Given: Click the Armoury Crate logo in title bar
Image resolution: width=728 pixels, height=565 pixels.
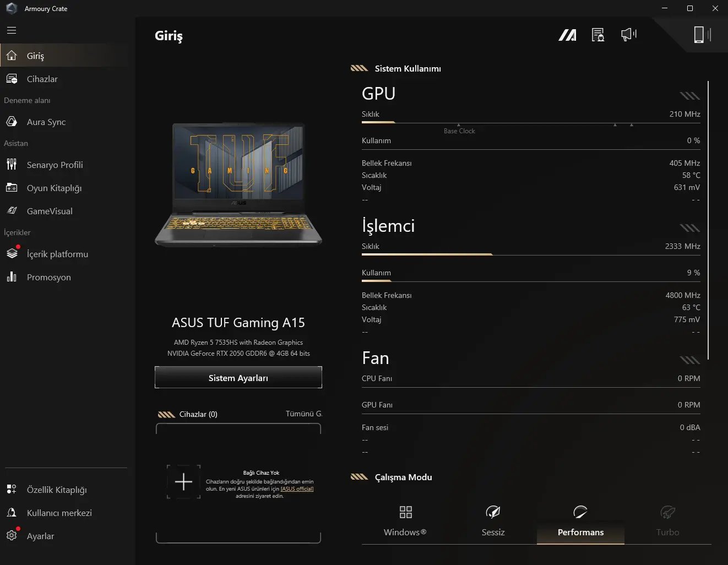Looking at the screenshot, I should tap(12, 8).
